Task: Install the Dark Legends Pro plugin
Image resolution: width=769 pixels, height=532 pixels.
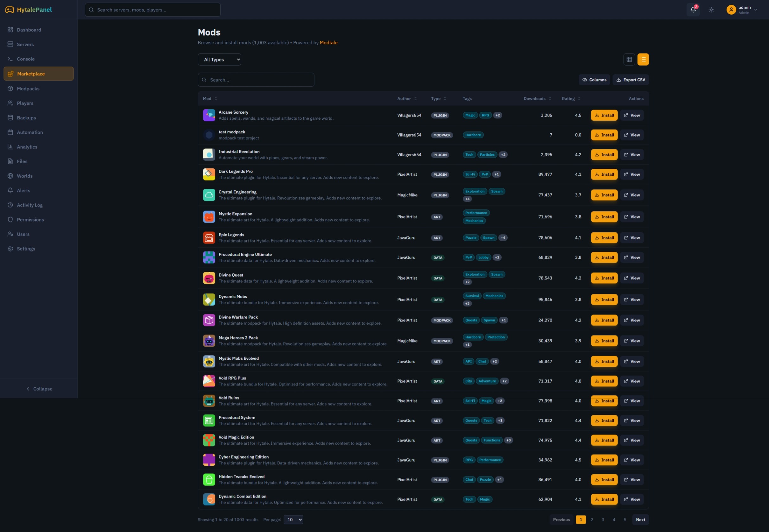Action: pyautogui.click(x=604, y=174)
